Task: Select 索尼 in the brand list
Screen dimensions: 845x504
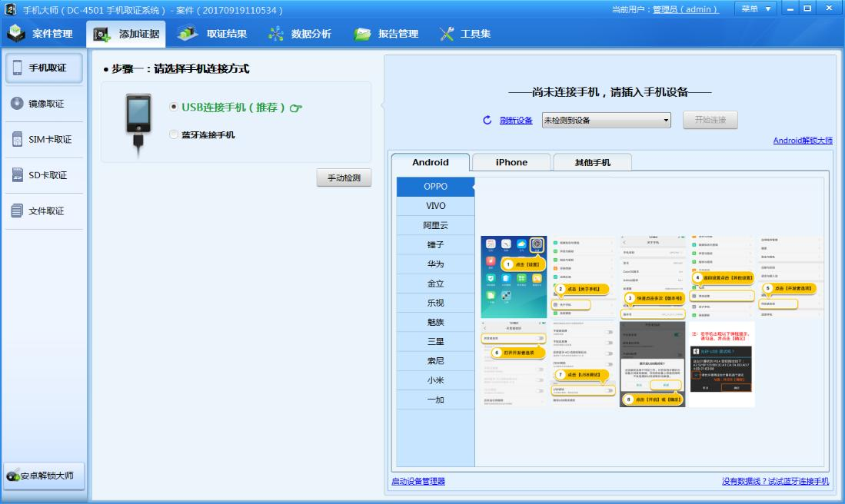Action: pos(435,361)
